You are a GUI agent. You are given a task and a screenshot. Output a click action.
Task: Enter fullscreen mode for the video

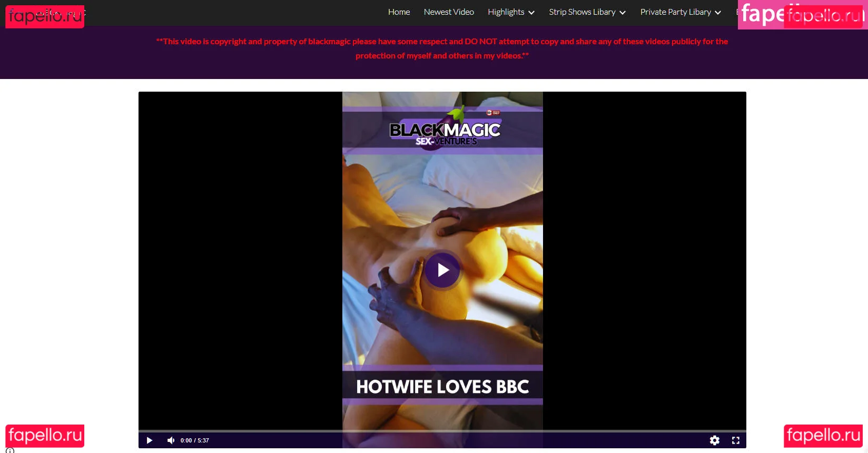[736, 440]
